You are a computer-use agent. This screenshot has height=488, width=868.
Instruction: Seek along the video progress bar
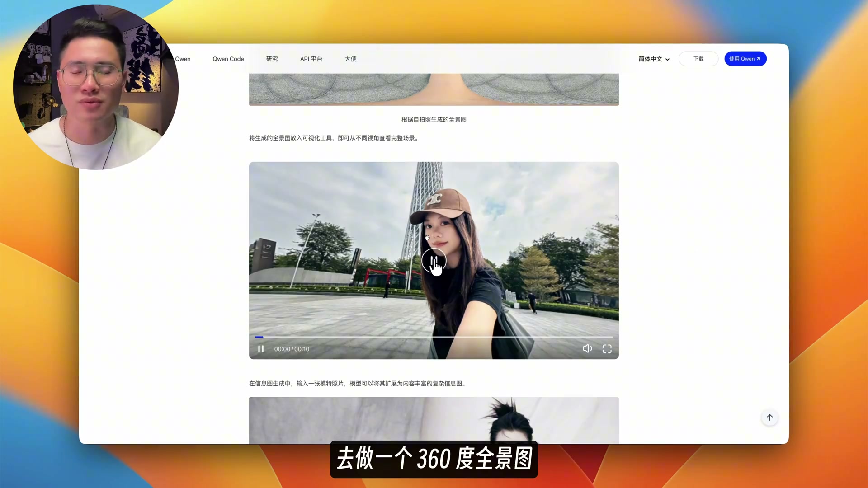pos(434,337)
